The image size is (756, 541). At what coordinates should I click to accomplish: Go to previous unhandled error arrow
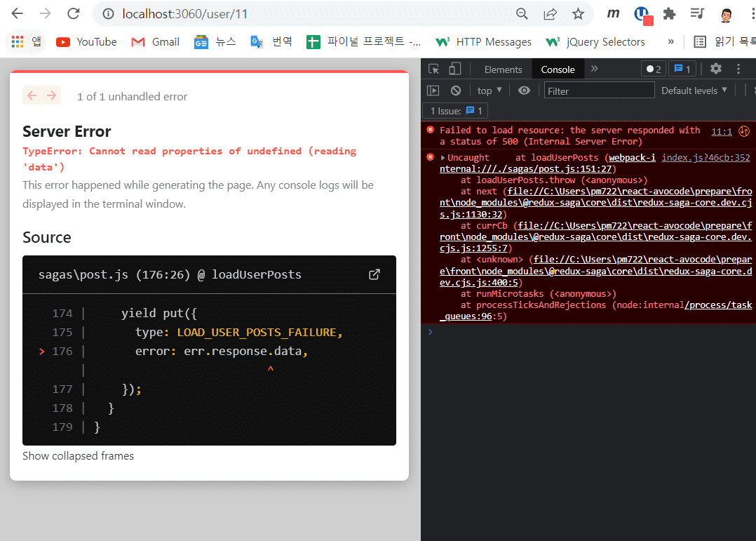(32, 95)
